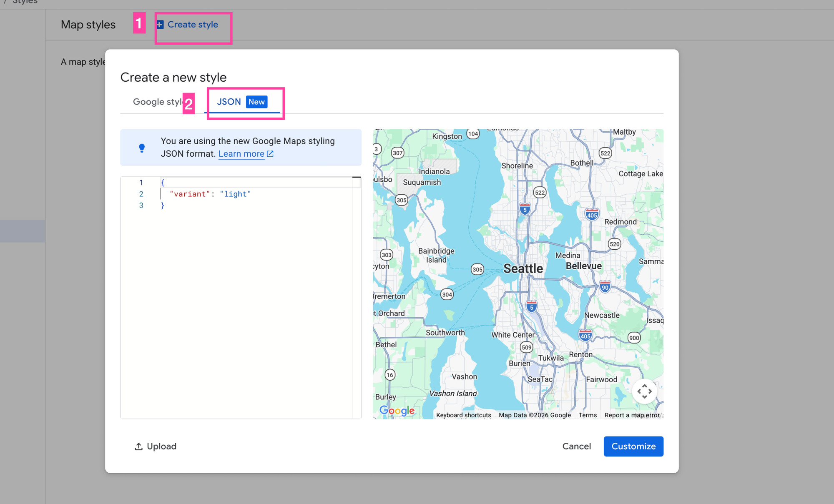Click the lightbulb icon in the info banner
This screenshot has height=504, width=834.
(x=142, y=147)
